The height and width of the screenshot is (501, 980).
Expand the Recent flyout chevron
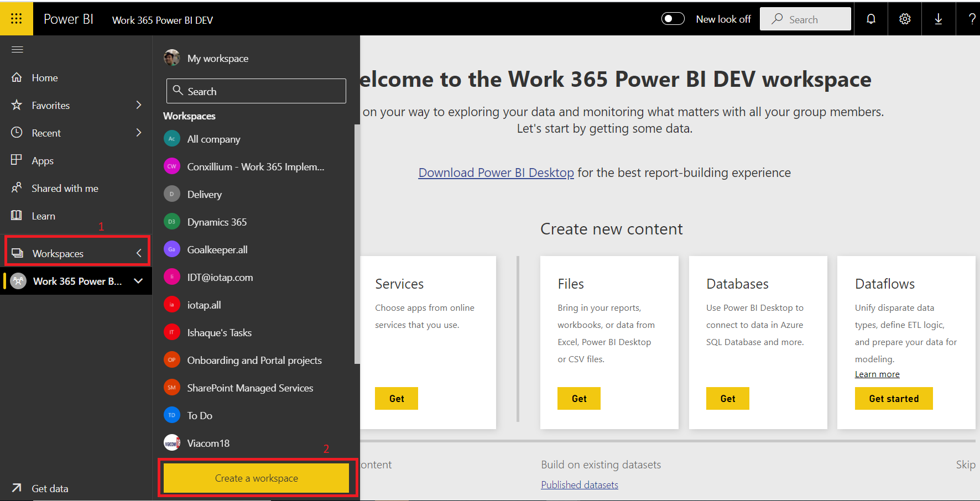click(139, 133)
